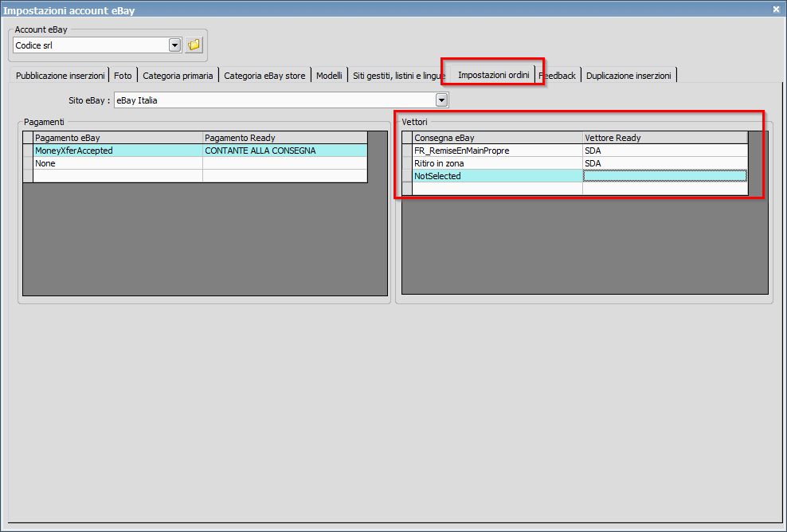The height and width of the screenshot is (532, 787).
Task: Open the Modelli tab
Action: (329, 76)
